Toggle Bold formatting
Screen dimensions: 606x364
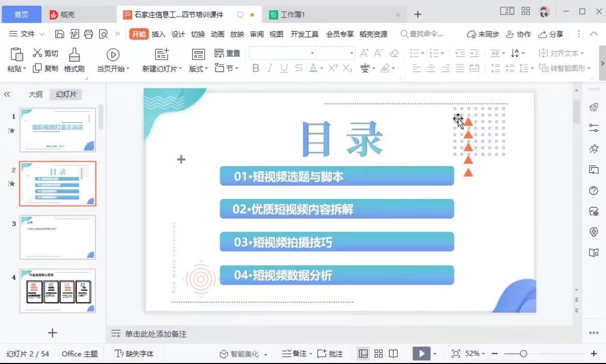tap(255, 68)
